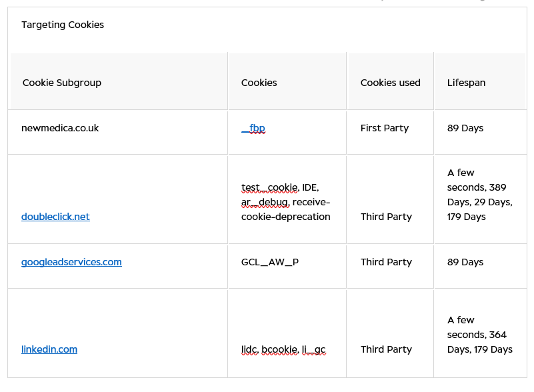Select the GCL_AW_P cookie cell
The width and height of the screenshot is (534, 392).
270,262
